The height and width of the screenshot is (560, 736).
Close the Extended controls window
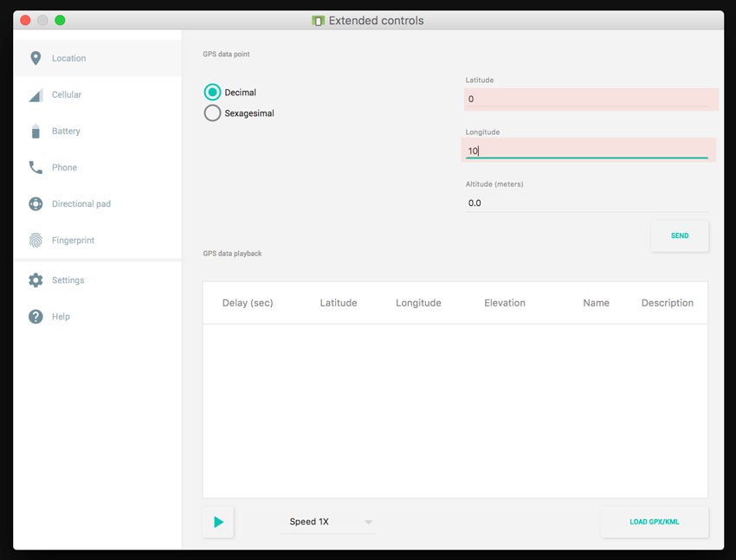pyautogui.click(x=25, y=20)
